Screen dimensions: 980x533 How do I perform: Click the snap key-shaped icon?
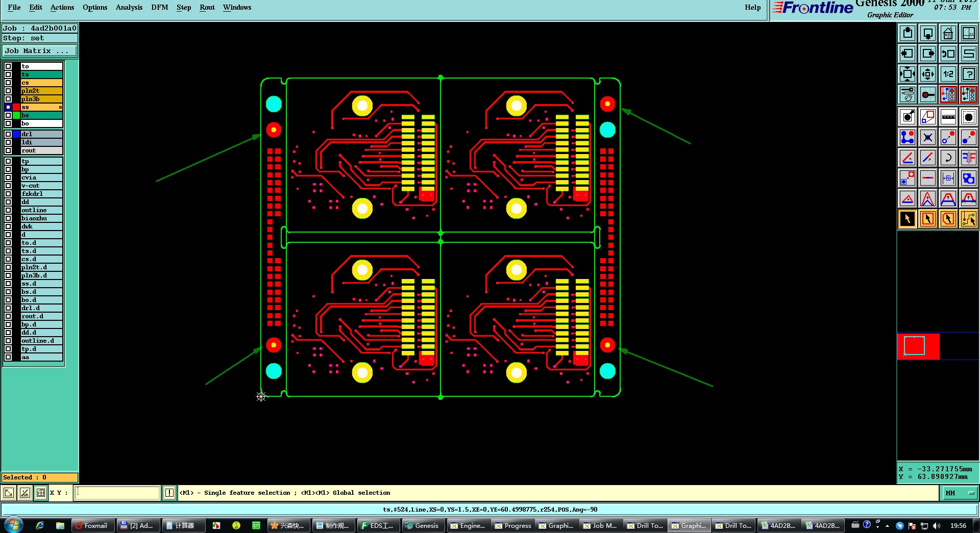point(928,94)
